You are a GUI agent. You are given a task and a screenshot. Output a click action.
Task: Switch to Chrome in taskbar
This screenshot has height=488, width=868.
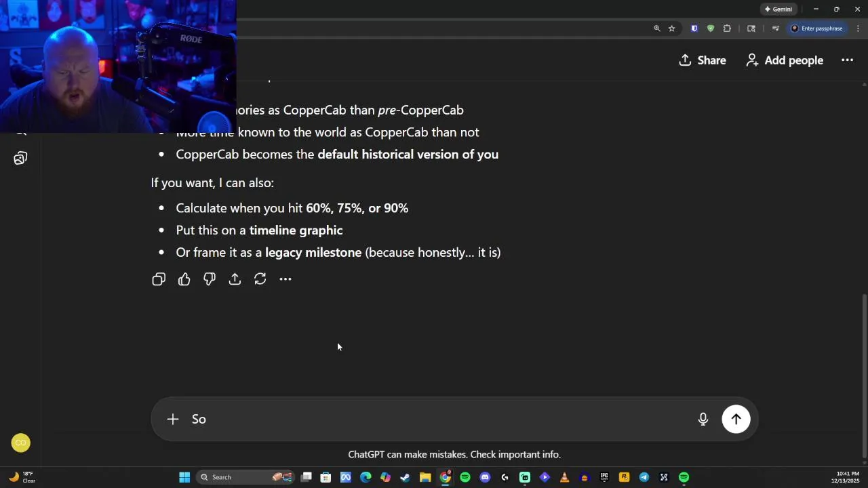tap(445, 477)
